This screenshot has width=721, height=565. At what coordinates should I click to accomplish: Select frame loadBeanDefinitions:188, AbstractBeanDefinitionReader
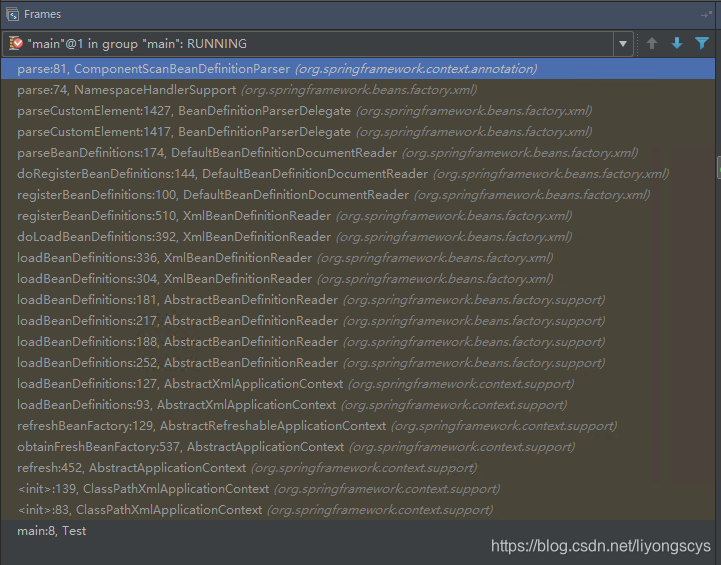click(x=358, y=342)
